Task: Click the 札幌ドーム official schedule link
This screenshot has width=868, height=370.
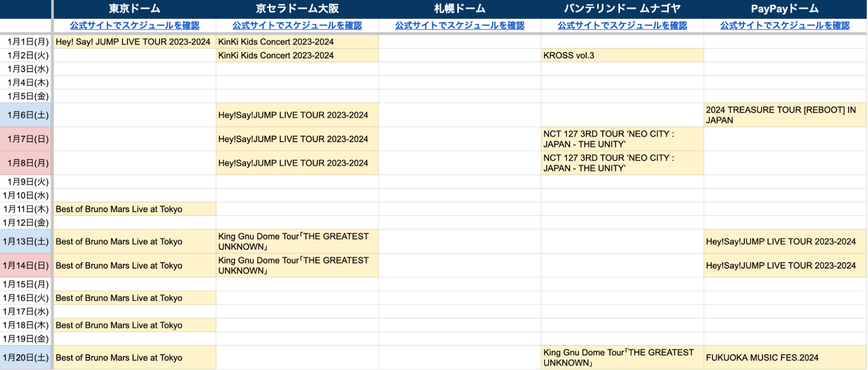Action: coord(459,26)
